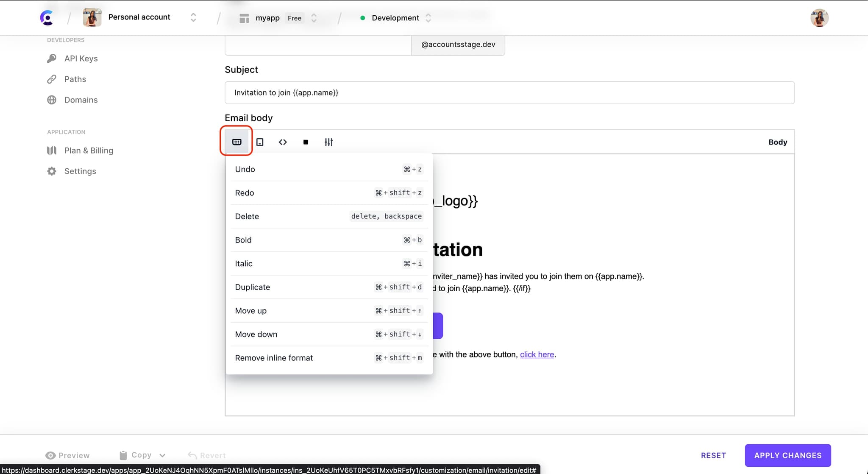Select Italic from shortcuts menu

pos(329,264)
